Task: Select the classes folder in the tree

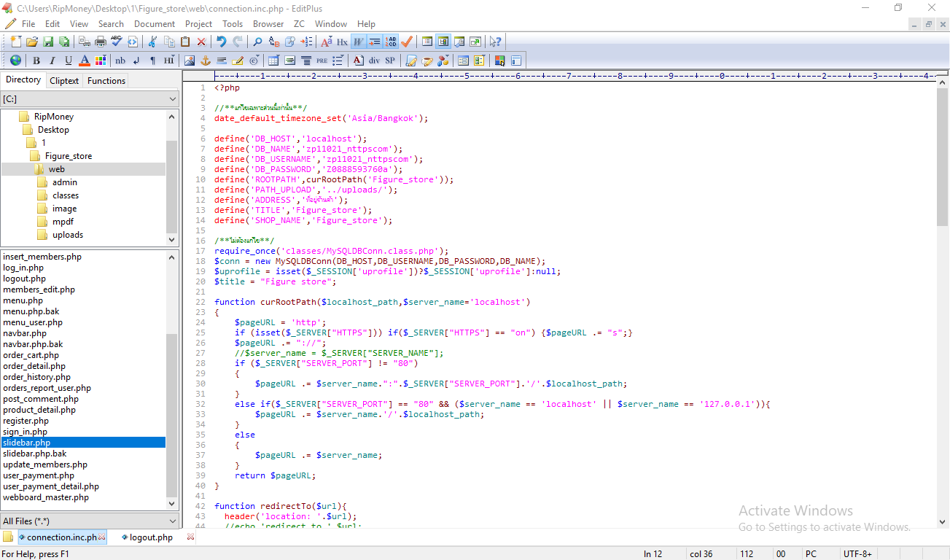Action: coord(66,195)
